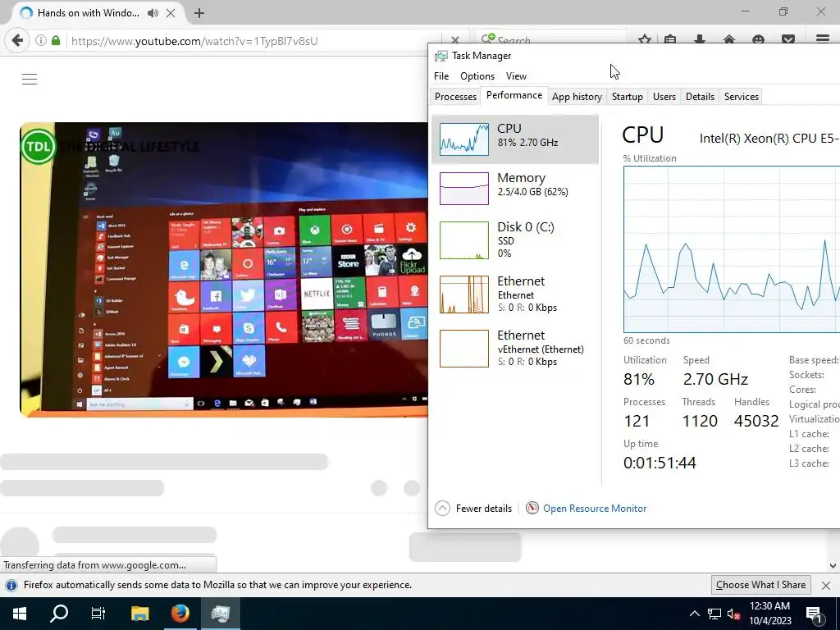The width and height of the screenshot is (840, 630).
Task: Switch to the Services tab
Action: tap(742, 97)
